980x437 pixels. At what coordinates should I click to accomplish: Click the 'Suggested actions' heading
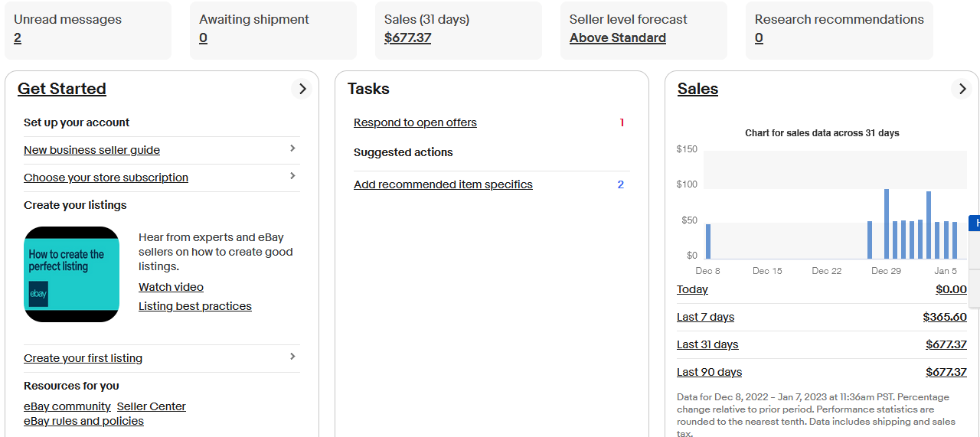[x=403, y=152]
